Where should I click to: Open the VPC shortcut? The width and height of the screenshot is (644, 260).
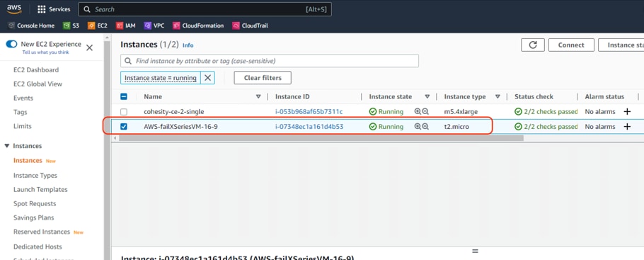154,26
